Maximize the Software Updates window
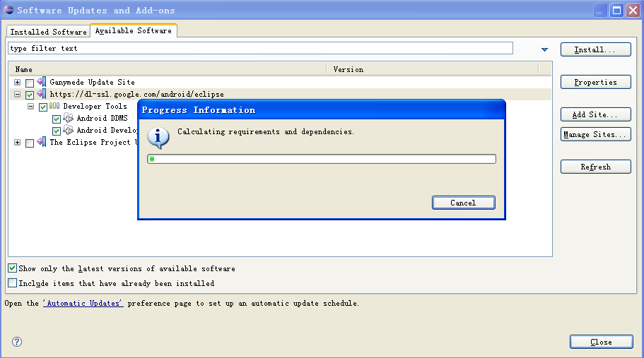The width and height of the screenshot is (644, 358). [x=616, y=11]
